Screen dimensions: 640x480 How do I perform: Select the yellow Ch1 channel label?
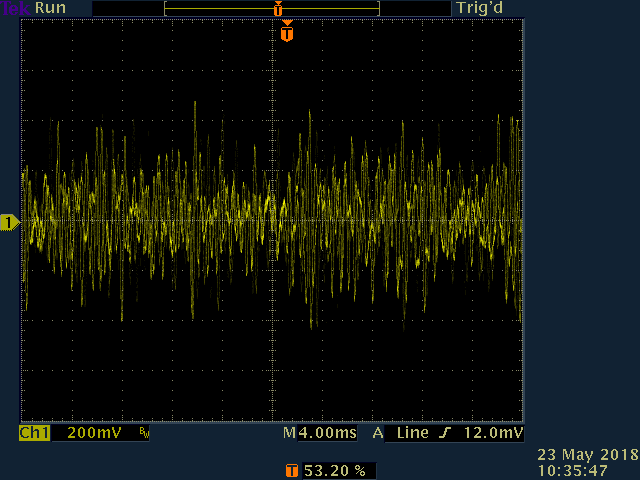[x=34, y=433]
